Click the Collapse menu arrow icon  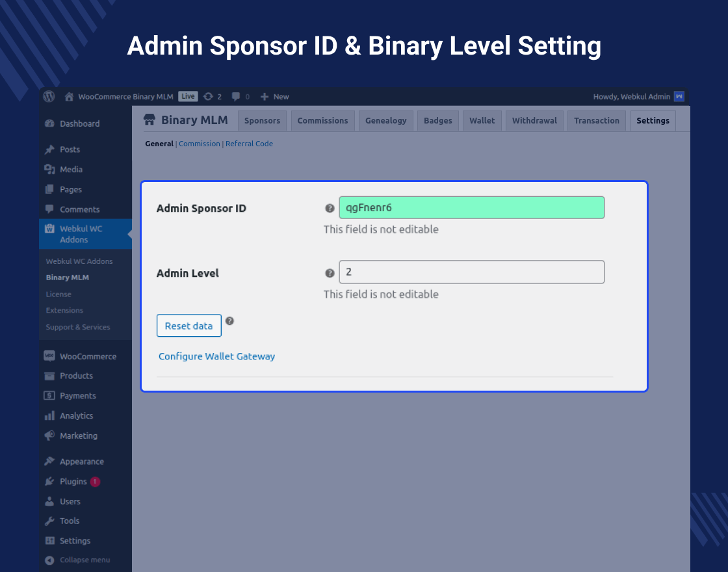coord(49,560)
